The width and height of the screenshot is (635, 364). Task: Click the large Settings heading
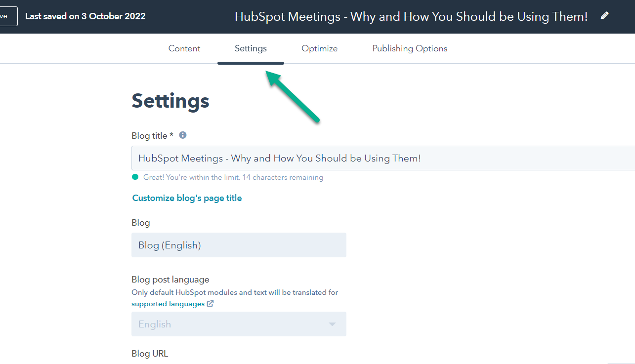pos(170,101)
